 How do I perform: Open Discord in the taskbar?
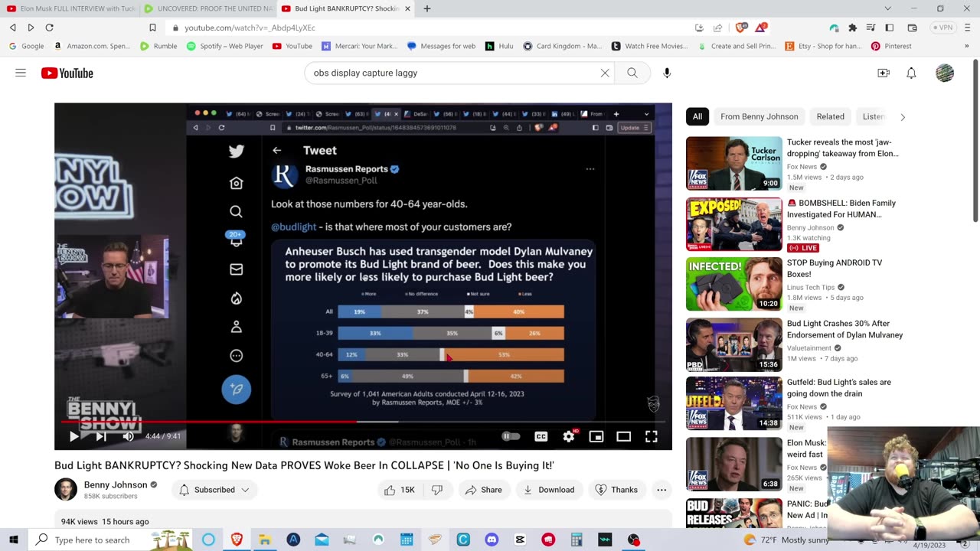[x=492, y=540]
